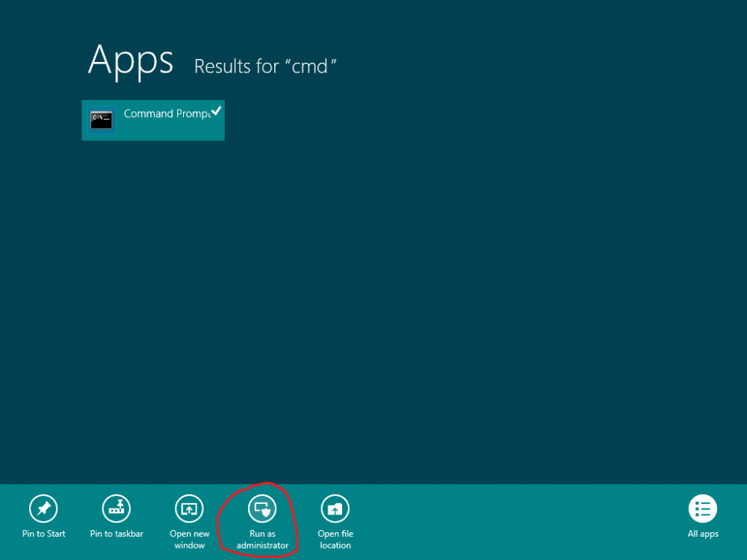The height and width of the screenshot is (560, 747).
Task: Click the "Open file location" text label
Action: pos(335,540)
